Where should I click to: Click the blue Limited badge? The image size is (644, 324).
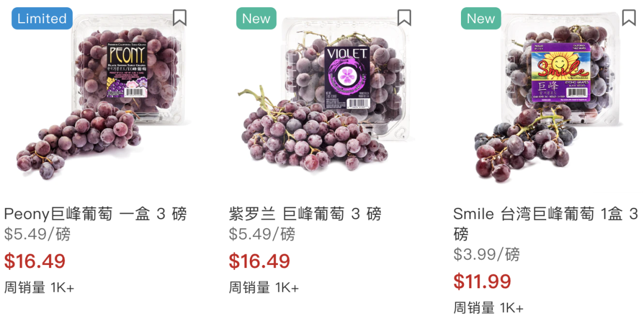[x=42, y=18]
